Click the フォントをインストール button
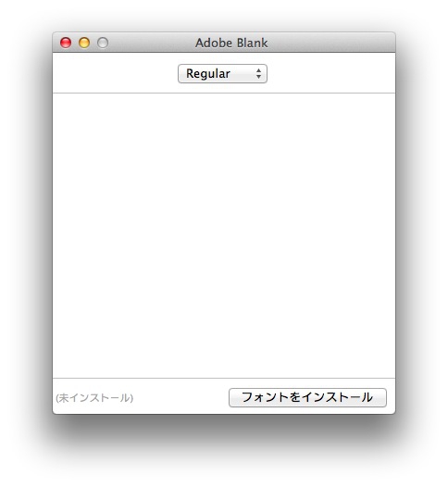This screenshot has width=448, height=487. click(x=307, y=397)
